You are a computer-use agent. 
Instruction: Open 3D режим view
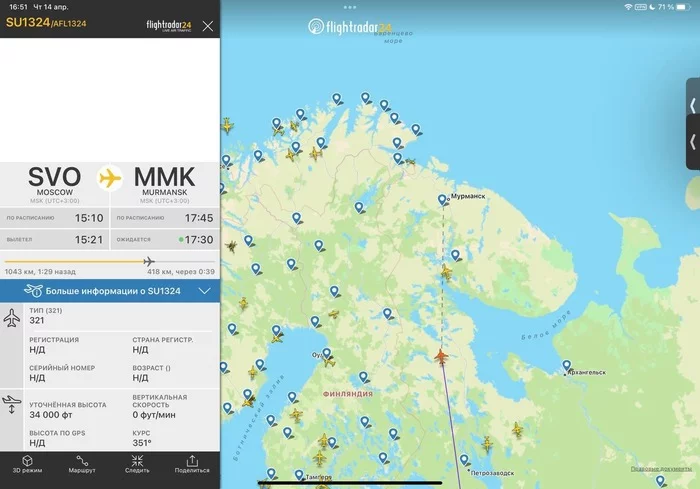pos(27,464)
